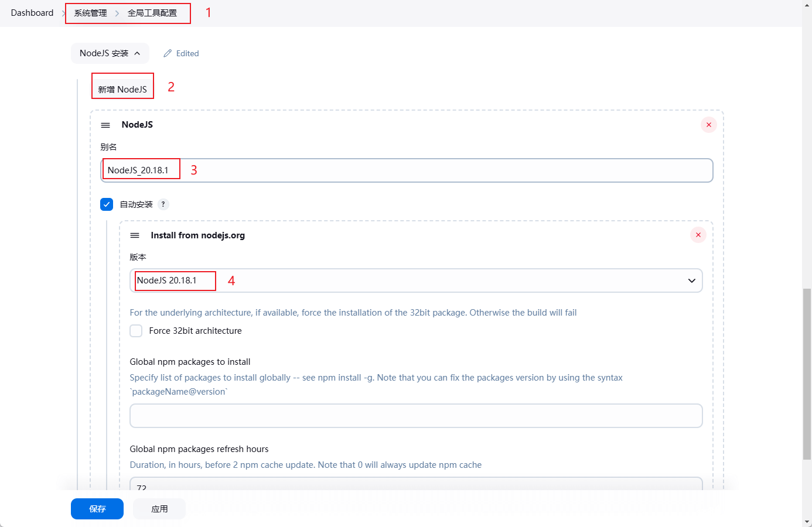The image size is (812, 527).
Task: Click the pencil Edited icon
Action: point(168,53)
